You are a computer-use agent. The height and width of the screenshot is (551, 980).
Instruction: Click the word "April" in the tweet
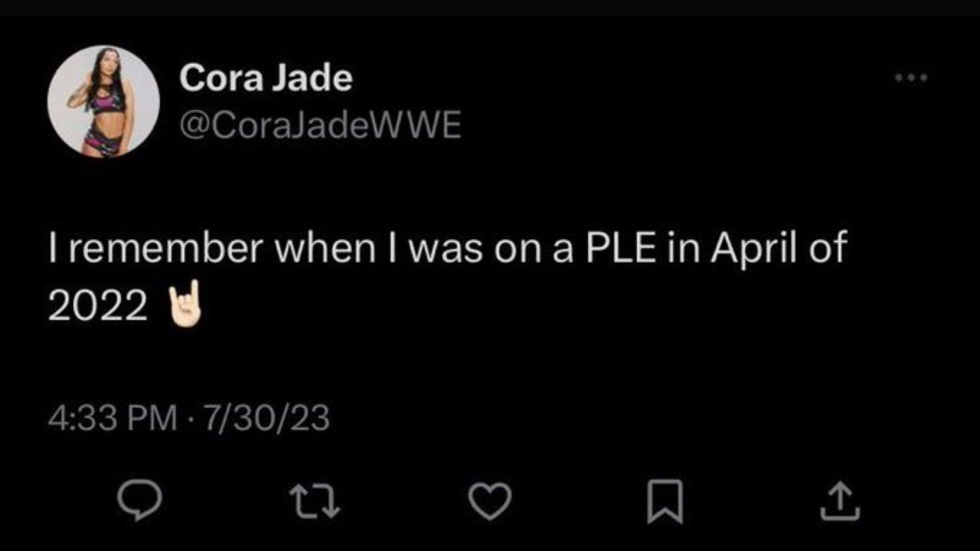point(753,248)
